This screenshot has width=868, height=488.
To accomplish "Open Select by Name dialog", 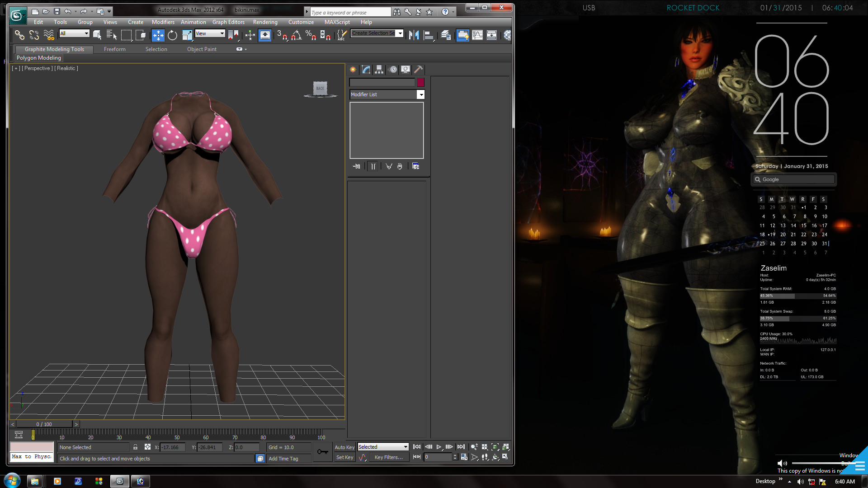I will pos(112,35).
